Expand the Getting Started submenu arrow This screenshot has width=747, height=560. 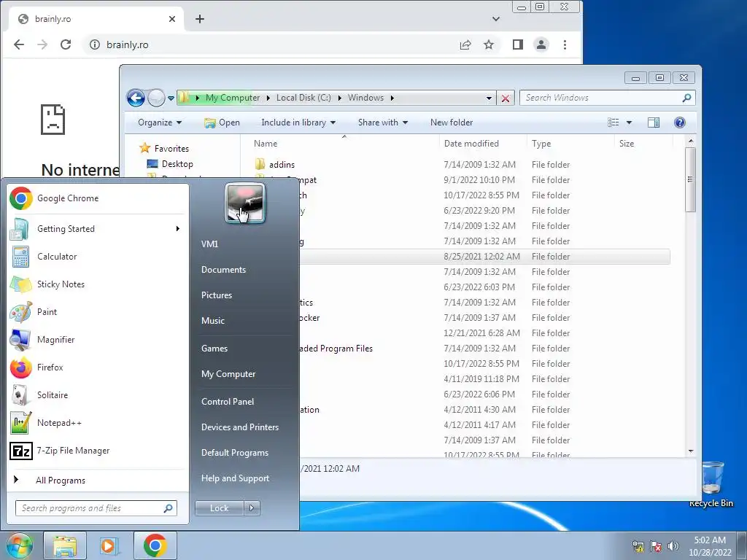point(178,228)
